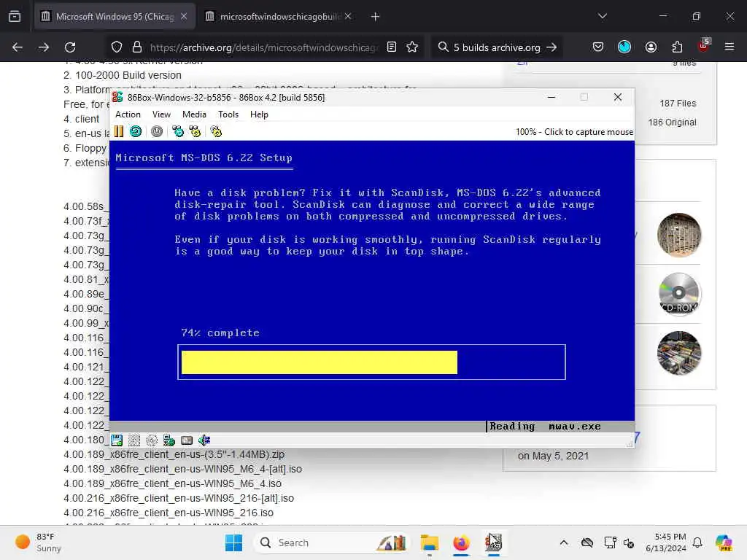Open the Firefox View icon
Viewport: 747px width, 560px height.
[15, 17]
